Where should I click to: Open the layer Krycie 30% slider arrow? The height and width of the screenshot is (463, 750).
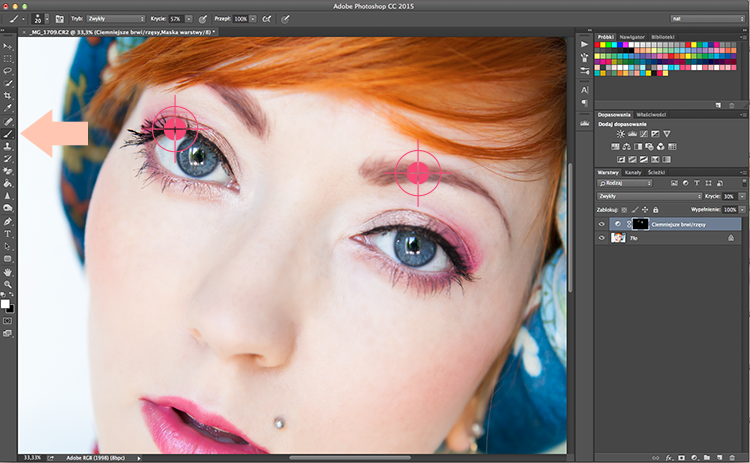742,196
